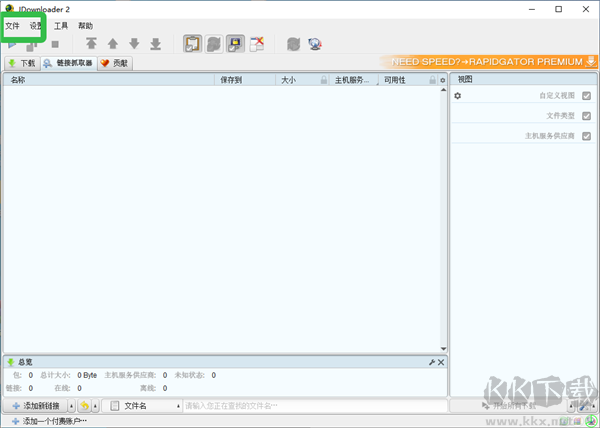Click the Move down arrow icon

click(134, 43)
